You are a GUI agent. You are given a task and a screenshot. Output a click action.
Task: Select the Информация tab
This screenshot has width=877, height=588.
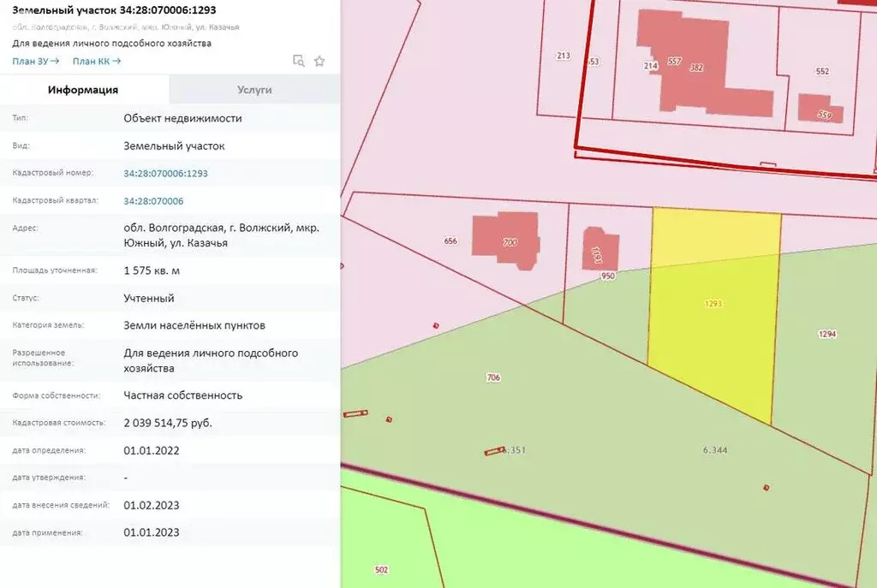(83, 90)
